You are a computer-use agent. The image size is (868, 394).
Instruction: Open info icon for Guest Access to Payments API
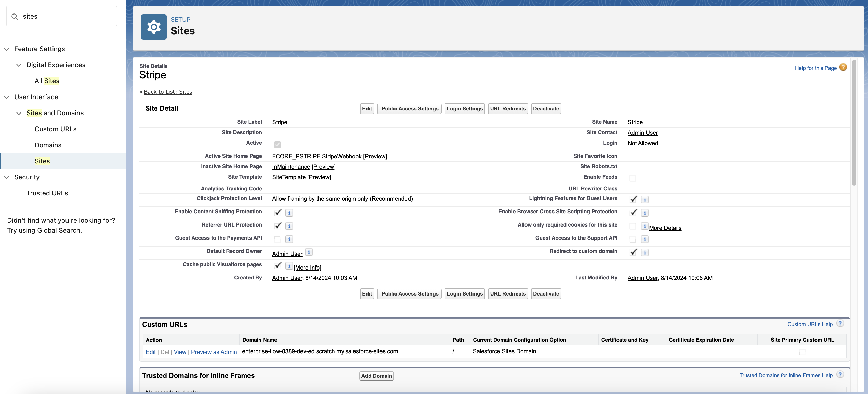coord(289,239)
